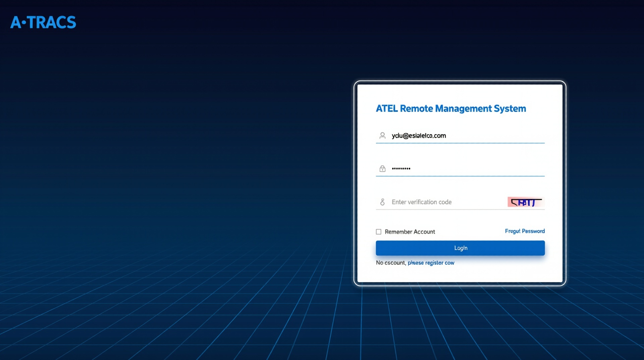The height and width of the screenshot is (360, 644).
Task: Open the Forgot Password link
Action: tap(525, 231)
